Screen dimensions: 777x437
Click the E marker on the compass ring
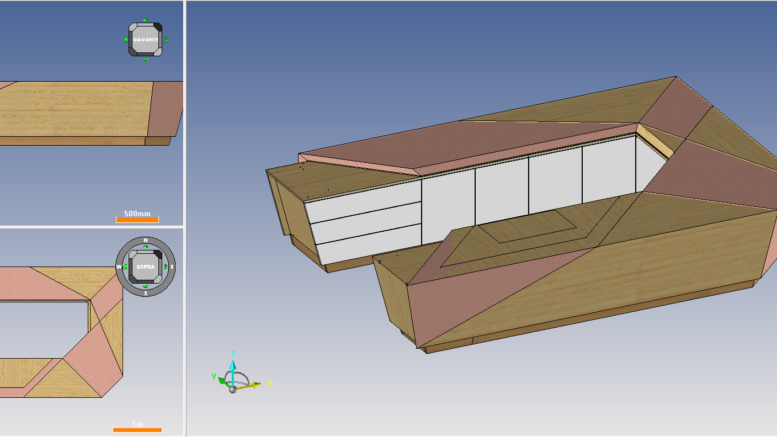click(172, 267)
